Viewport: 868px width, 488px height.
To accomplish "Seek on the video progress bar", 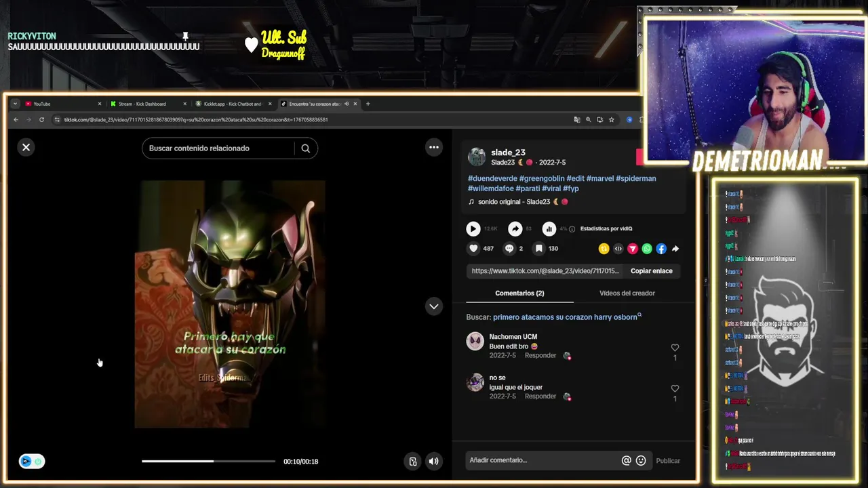I will [x=208, y=462].
